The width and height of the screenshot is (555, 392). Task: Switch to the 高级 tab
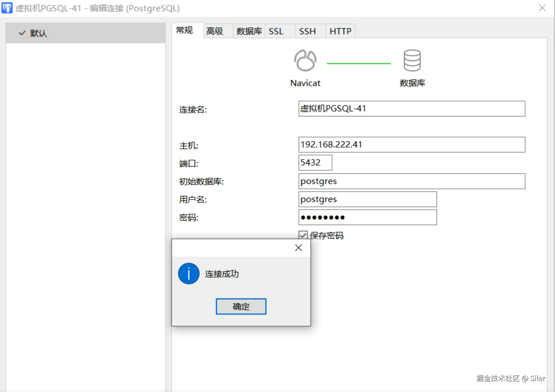[214, 31]
